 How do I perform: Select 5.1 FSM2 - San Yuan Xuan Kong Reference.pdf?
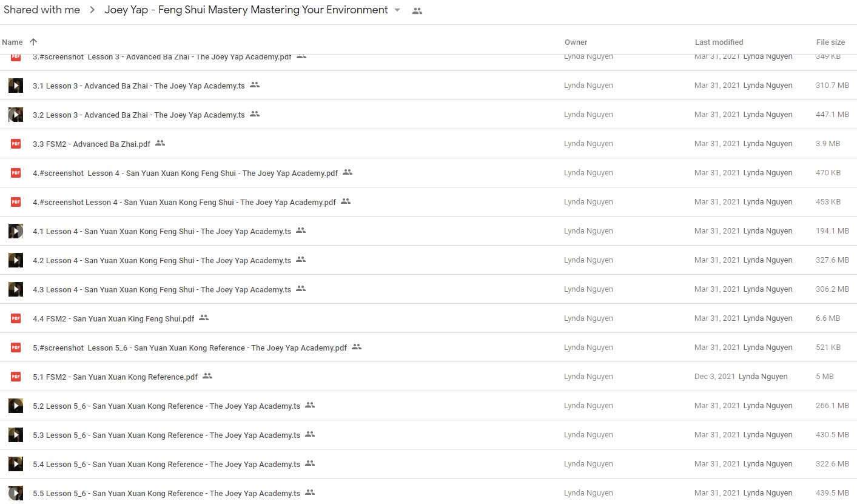coord(115,377)
